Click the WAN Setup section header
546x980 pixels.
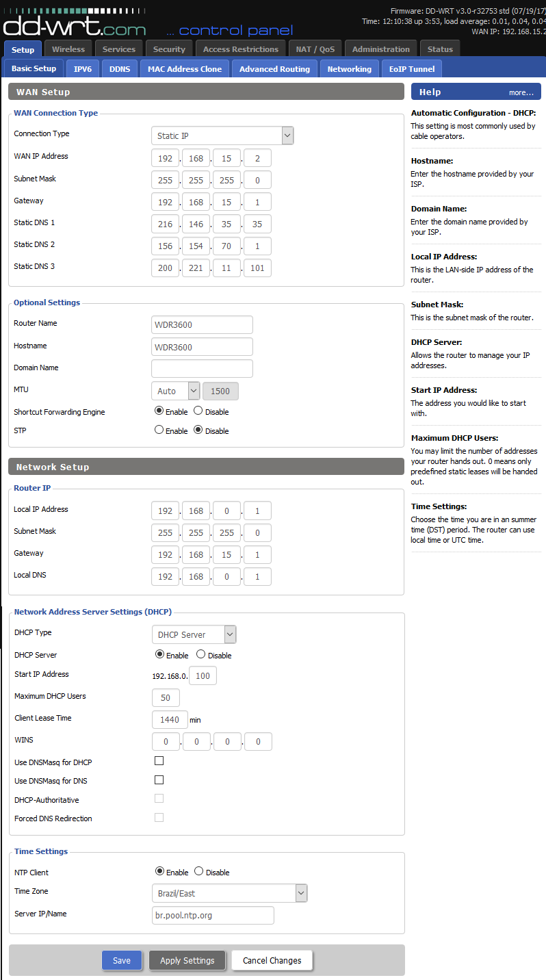(x=206, y=92)
